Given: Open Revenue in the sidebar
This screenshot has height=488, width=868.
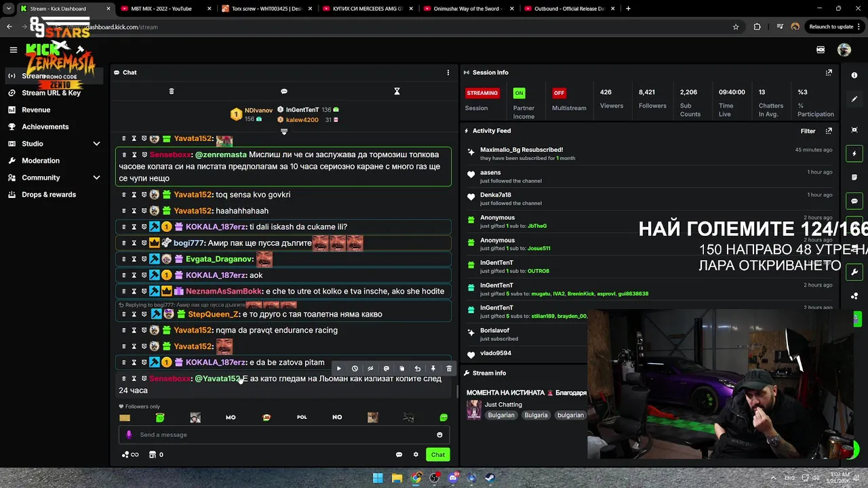Looking at the screenshot, I should (x=36, y=110).
